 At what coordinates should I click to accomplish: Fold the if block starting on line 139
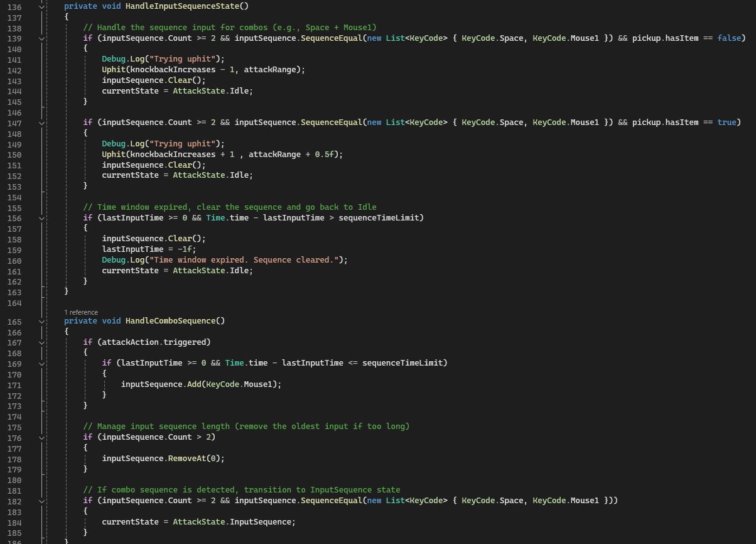pos(42,38)
